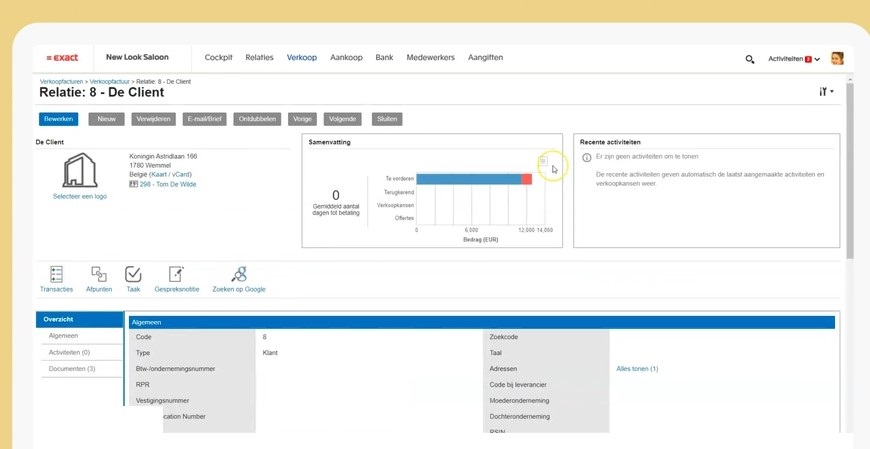Click the blue Te vorderen chart bar
This screenshot has width=870, height=449.
(x=468, y=179)
